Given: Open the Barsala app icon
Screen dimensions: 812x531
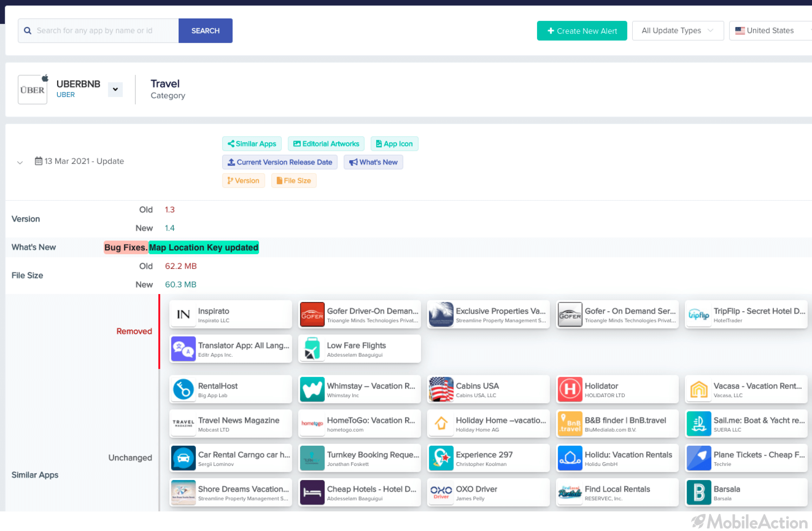Looking at the screenshot, I should (699, 493).
